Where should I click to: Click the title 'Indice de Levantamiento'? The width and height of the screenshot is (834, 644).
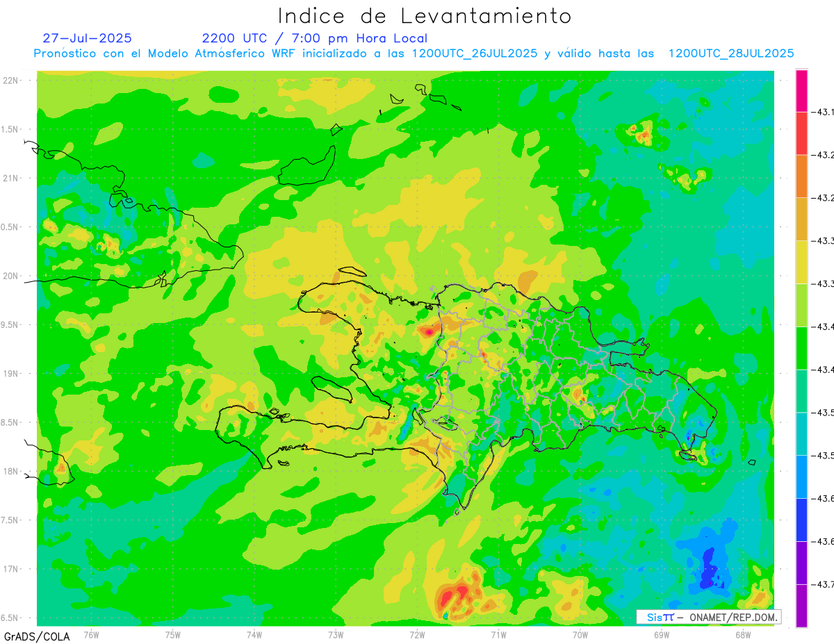point(425,16)
